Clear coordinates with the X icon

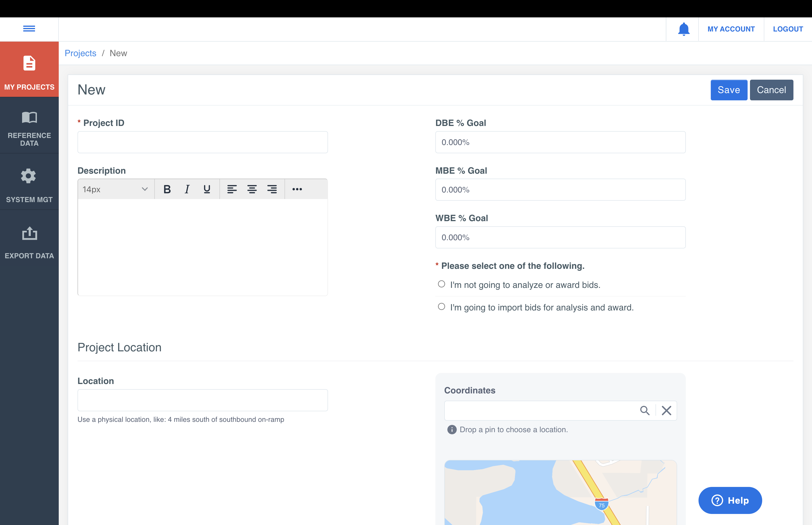coord(666,411)
